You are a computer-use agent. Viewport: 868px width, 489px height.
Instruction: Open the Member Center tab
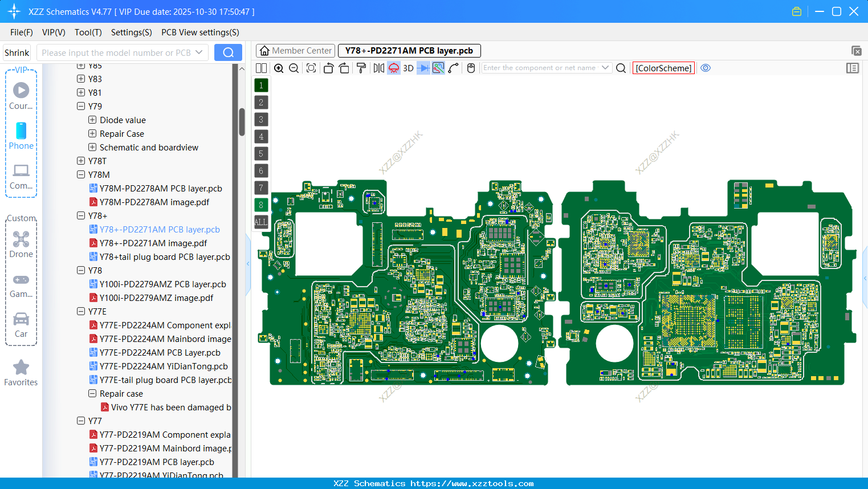pos(296,51)
